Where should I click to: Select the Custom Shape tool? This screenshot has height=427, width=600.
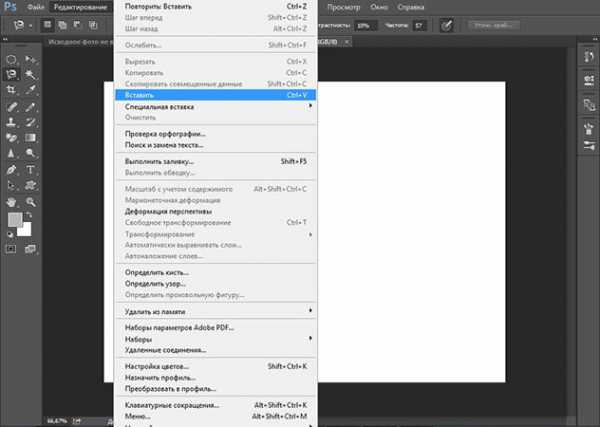pyautogui.click(x=30, y=186)
